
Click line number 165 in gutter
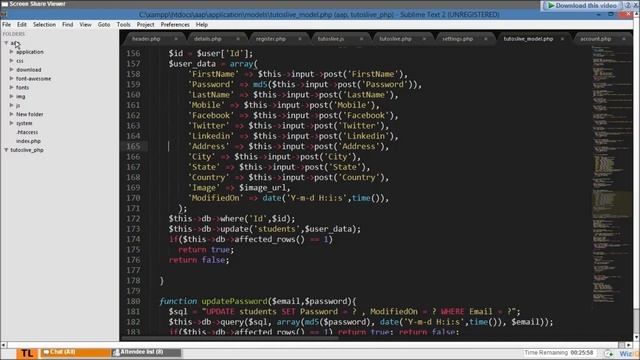tap(133, 146)
